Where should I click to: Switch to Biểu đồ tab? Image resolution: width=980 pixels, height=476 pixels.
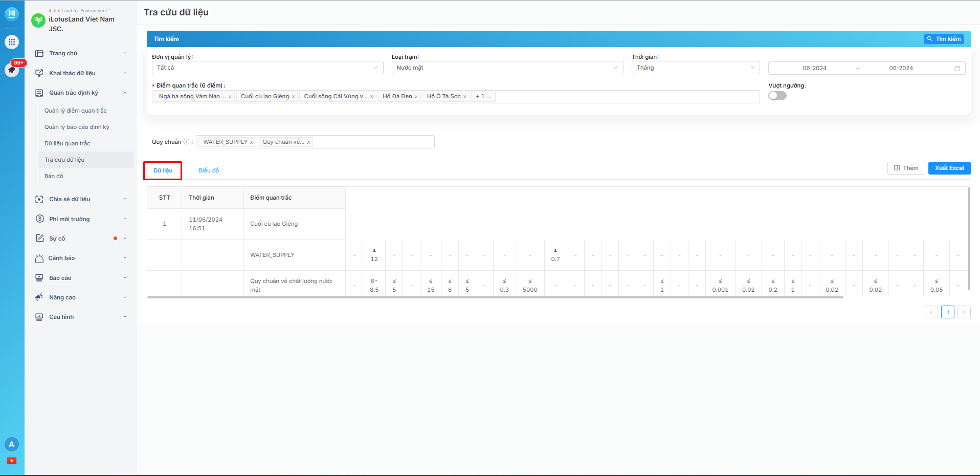coord(209,170)
